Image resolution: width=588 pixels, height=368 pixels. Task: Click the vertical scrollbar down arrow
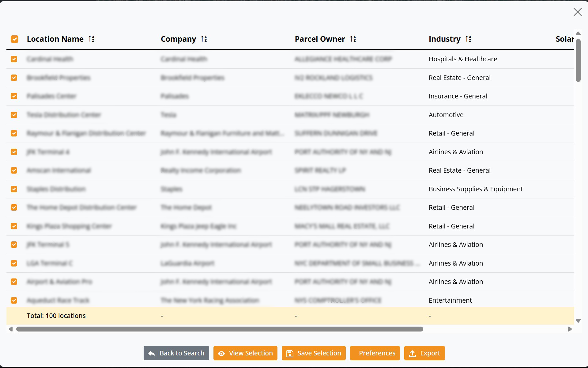click(x=578, y=321)
